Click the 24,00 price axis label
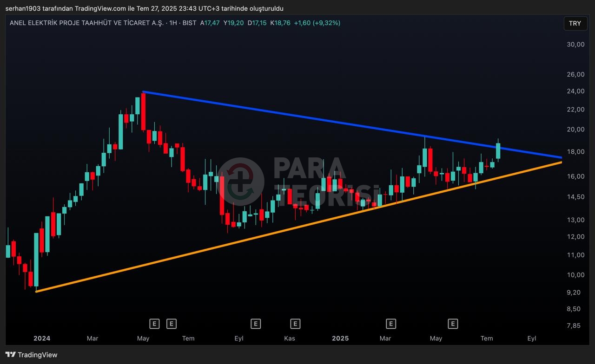 (x=575, y=91)
